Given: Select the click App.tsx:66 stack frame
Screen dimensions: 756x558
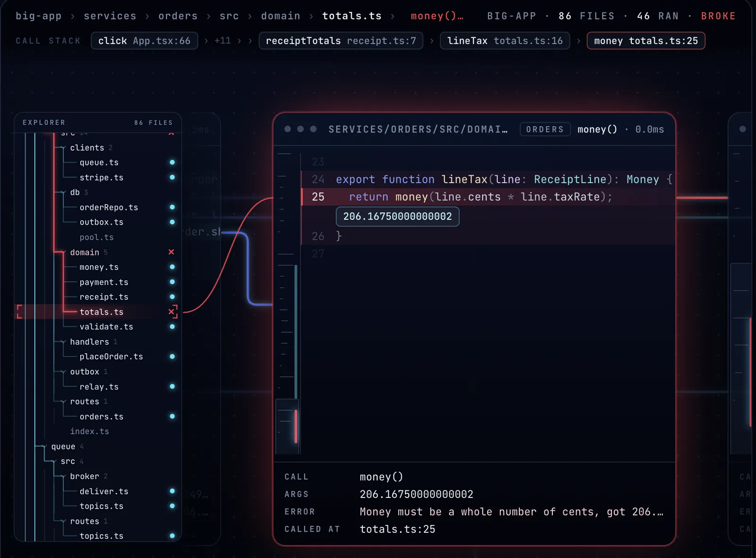Looking at the screenshot, I should (x=144, y=41).
